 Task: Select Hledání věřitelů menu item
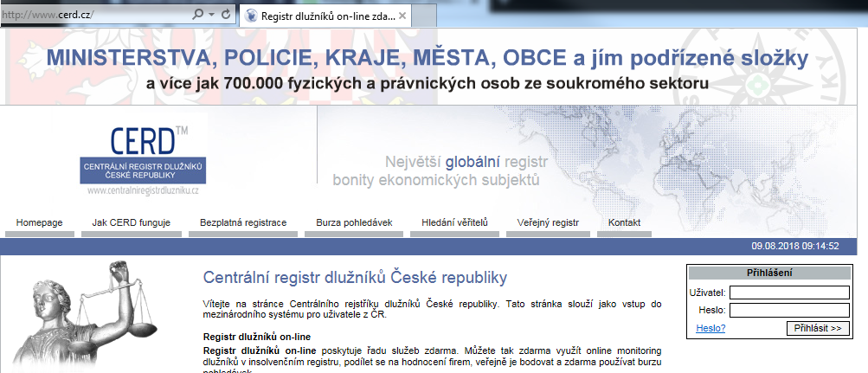[x=454, y=223]
